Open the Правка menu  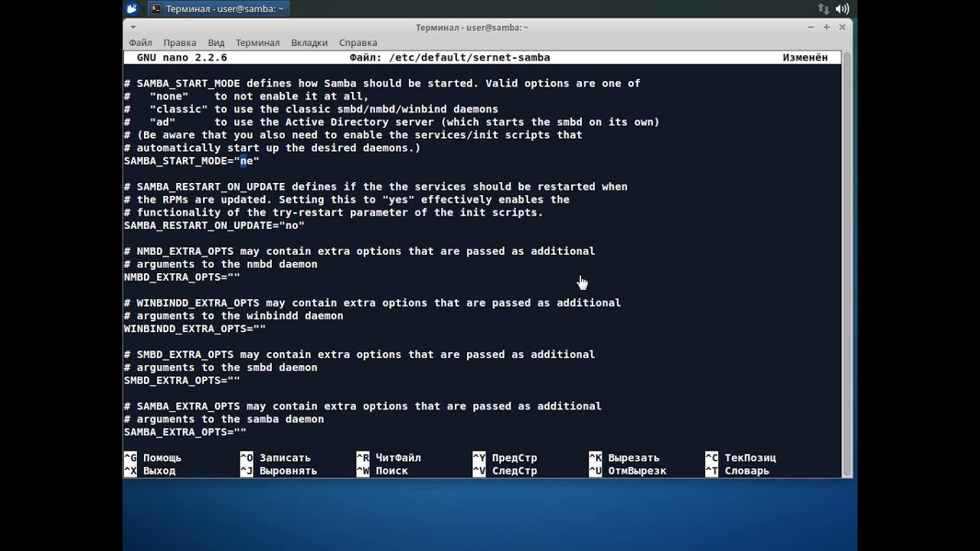tap(180, 43)
